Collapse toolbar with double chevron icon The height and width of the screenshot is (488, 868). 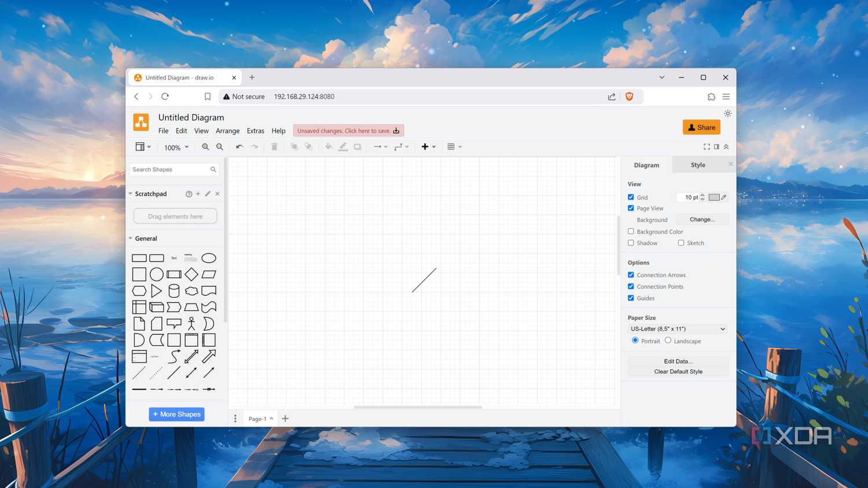pyautogui.click(x=726, y=147)
